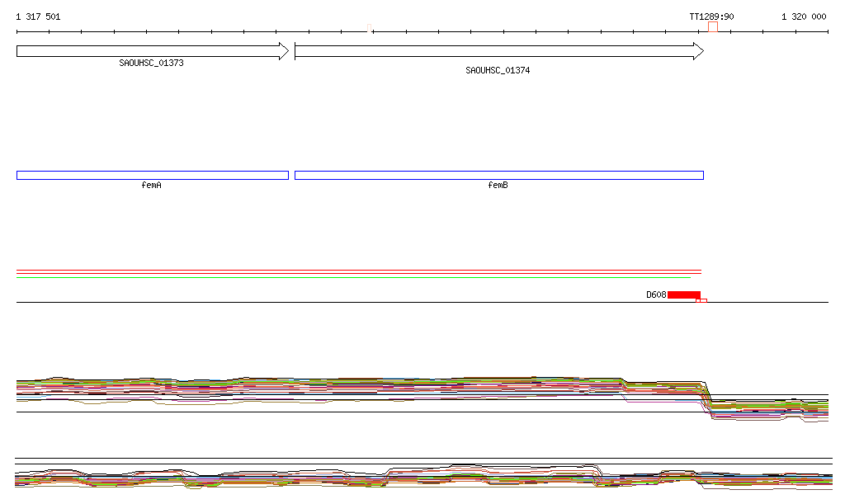Click the femA gene name label
The image size is (845, 504).
[152, 186]
